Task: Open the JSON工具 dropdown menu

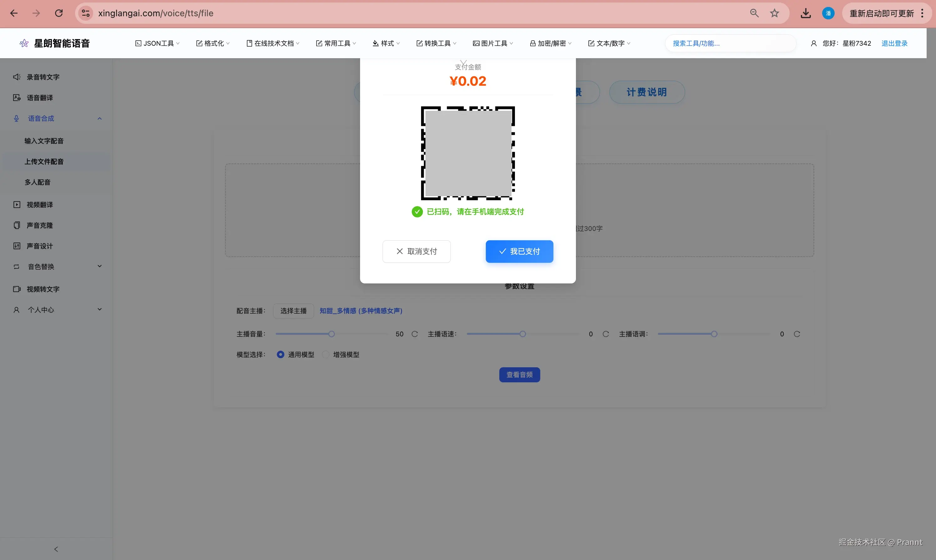Action: [x=157, y=43]
